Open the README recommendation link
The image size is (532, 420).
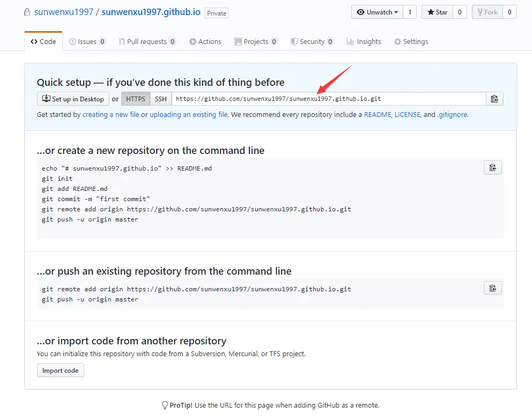[378, 114]
